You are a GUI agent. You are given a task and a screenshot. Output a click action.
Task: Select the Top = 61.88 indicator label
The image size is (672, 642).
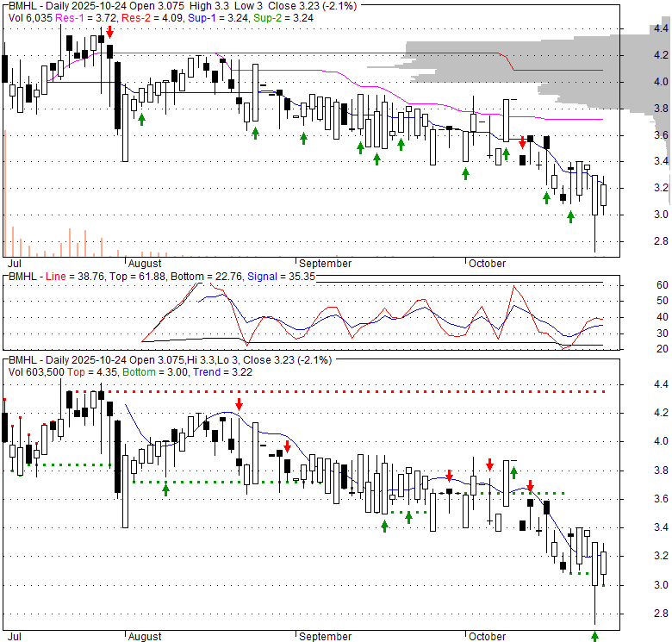137,277
